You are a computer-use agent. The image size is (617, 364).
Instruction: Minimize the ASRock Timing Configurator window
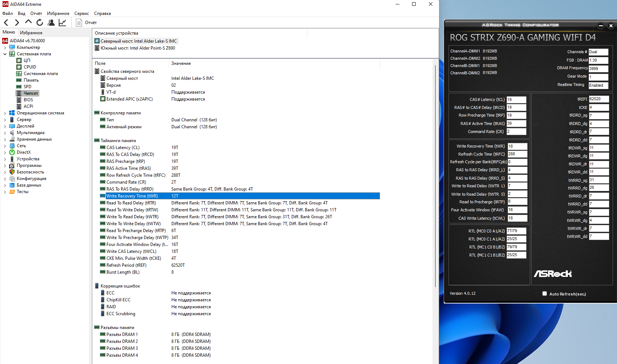601,26
